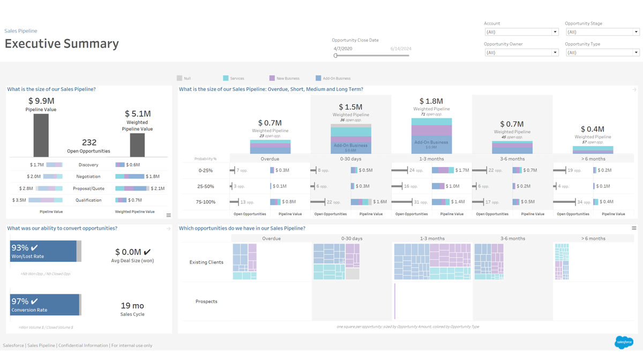Select the 1-3 months column header
Viewport: 643px width, 364px height.
[431, 159]
